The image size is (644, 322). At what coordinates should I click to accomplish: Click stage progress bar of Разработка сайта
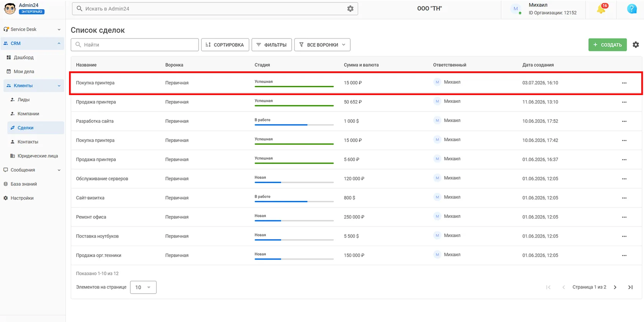(294, 125)
